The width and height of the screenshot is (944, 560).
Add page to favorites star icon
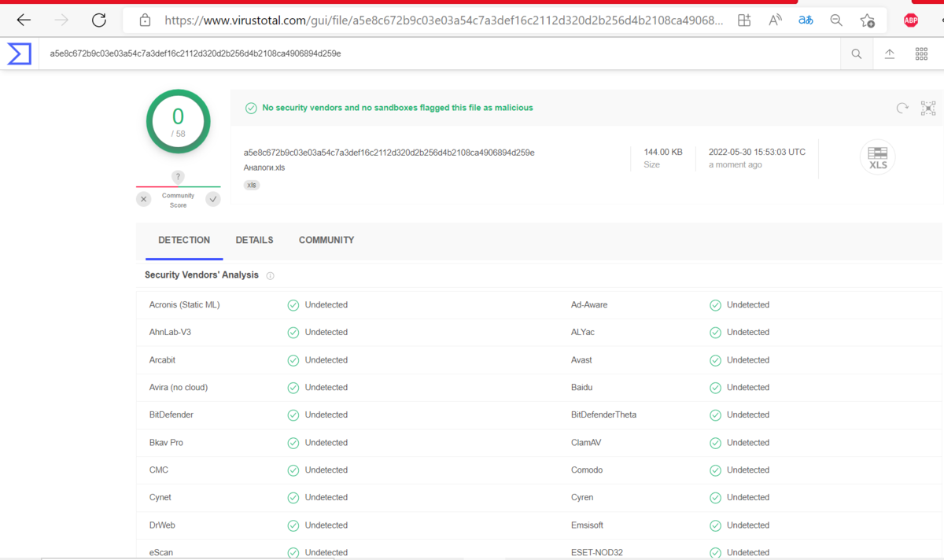[x=867, y=20]
